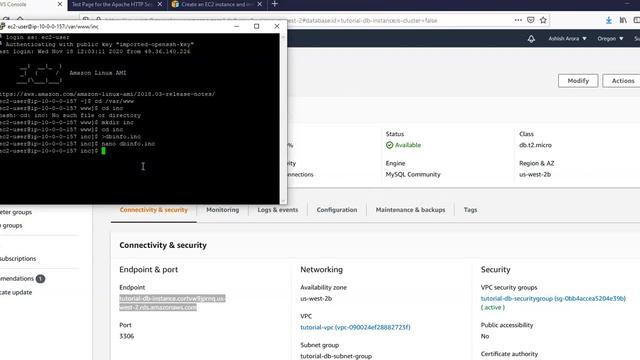Close the Apache HTTP Server test page tab

point(160,4)
